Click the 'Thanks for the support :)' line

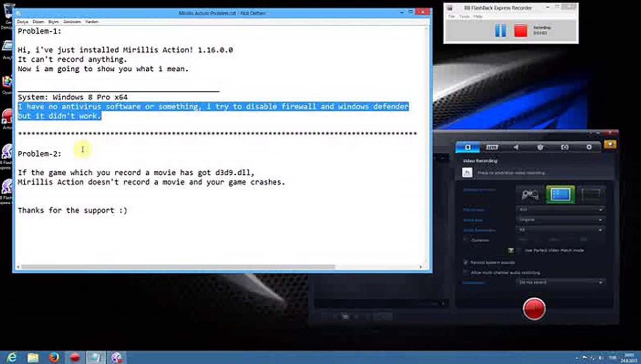pyautogui.click(x=72, y=210)
